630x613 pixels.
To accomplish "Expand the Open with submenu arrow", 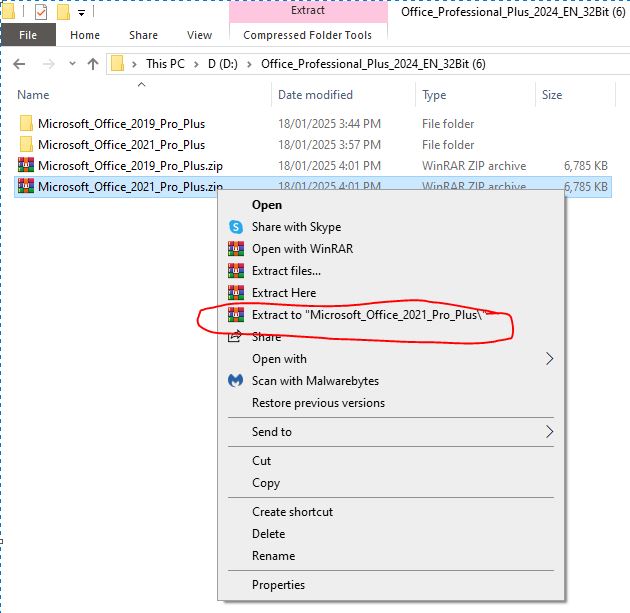I will click(549, 359).
